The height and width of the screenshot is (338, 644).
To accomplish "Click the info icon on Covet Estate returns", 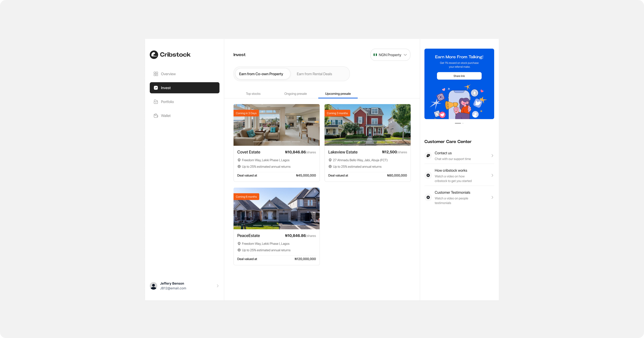I will (239, 167).
